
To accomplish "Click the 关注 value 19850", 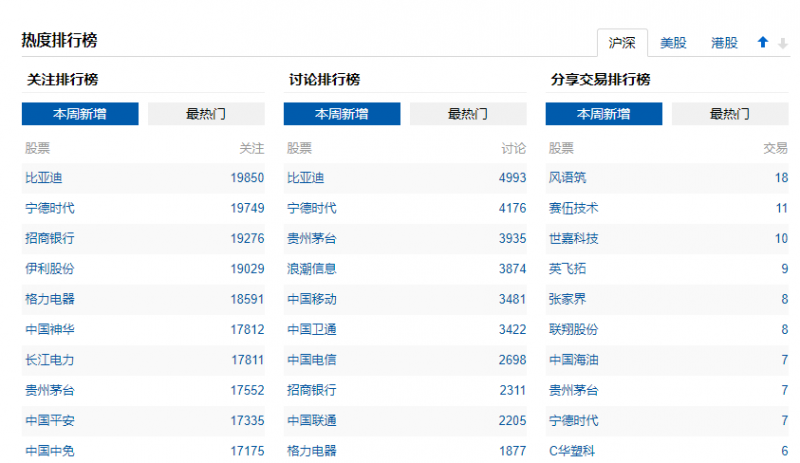I will pos(247,178).
